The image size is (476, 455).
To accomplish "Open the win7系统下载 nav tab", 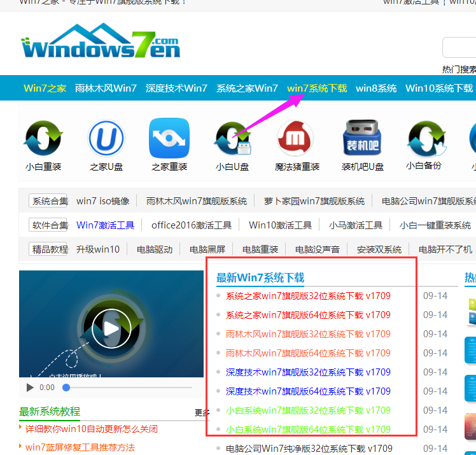I will 317,88.
